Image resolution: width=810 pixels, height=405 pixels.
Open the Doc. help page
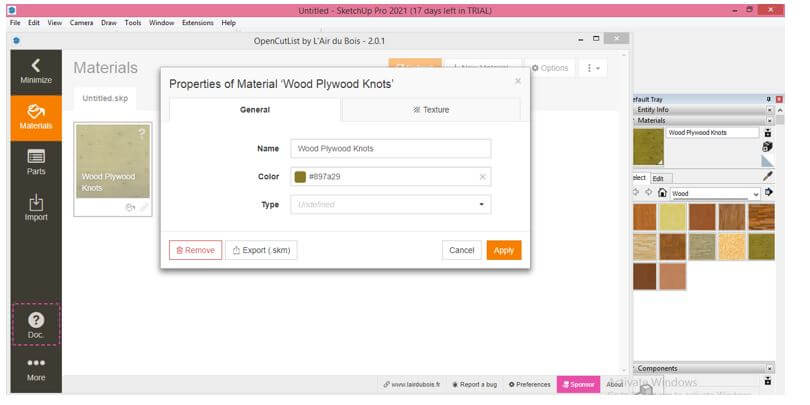click(x=36, y=325)
